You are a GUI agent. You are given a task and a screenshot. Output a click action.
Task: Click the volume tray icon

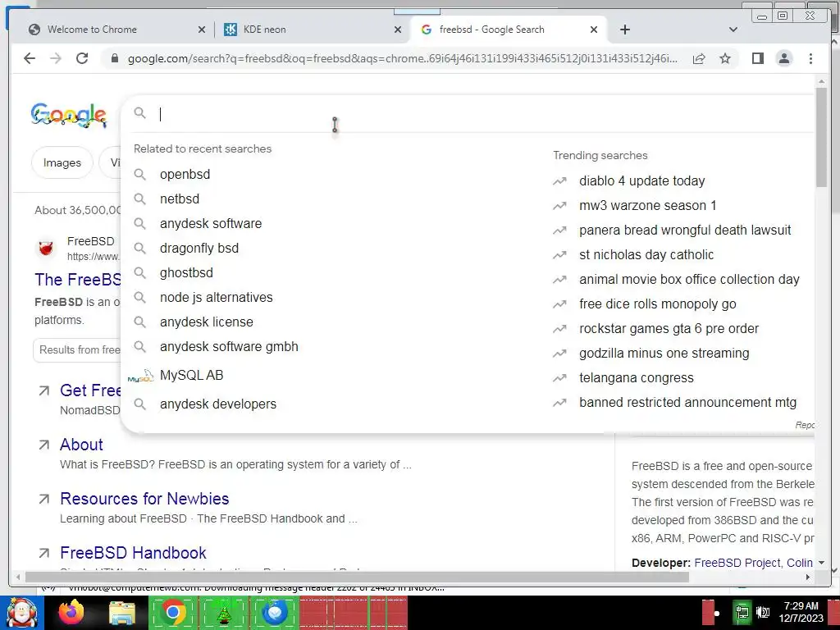[763, 612]
